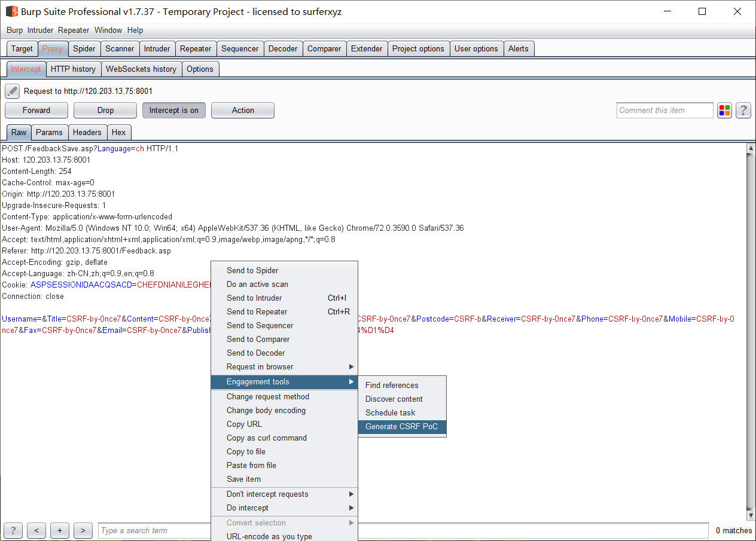The image size is (756, 541).
Task: Toggle the Intercept is on button
Action: [x=174, y=110]
